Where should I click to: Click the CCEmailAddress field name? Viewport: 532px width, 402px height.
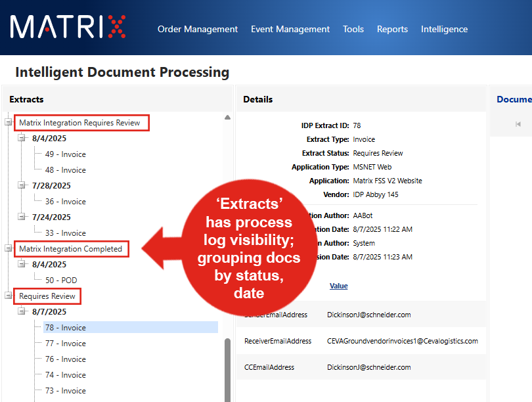point(269,367)
